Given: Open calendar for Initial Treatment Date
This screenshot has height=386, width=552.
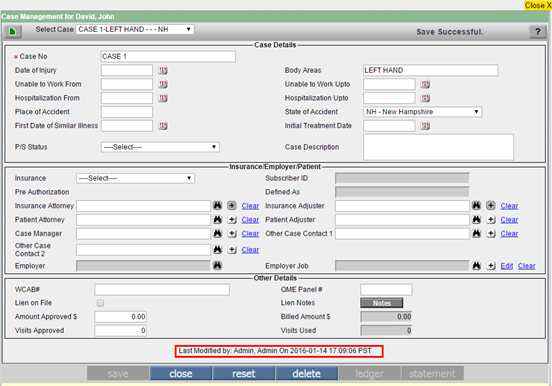Looking at the screenshot, I should (425, 126).
